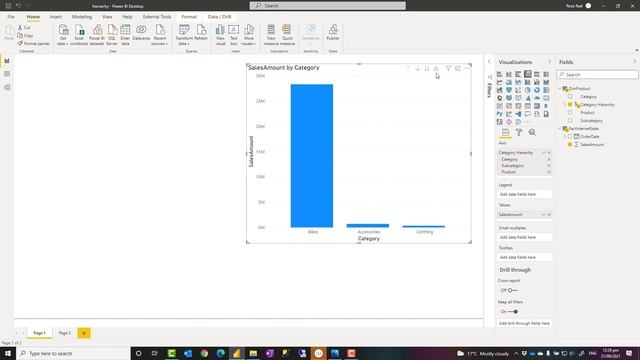Click Copy in clipboard group
The image size is (640, 360).
click(x=25, y=36)
